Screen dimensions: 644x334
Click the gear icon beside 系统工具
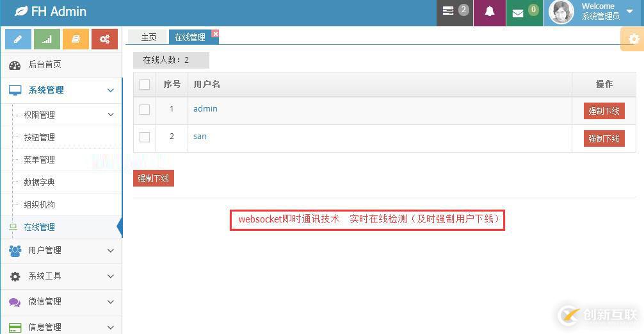[x=15, y=276]
